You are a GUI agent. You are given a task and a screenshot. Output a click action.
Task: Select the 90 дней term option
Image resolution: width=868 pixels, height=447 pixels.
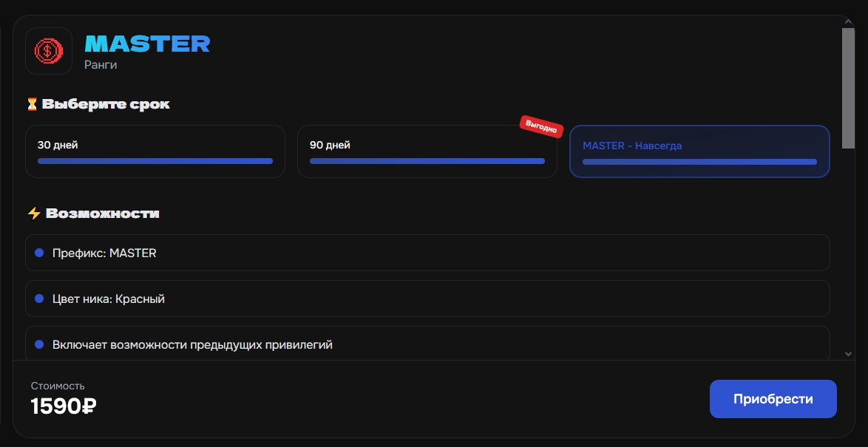[427, 151]
